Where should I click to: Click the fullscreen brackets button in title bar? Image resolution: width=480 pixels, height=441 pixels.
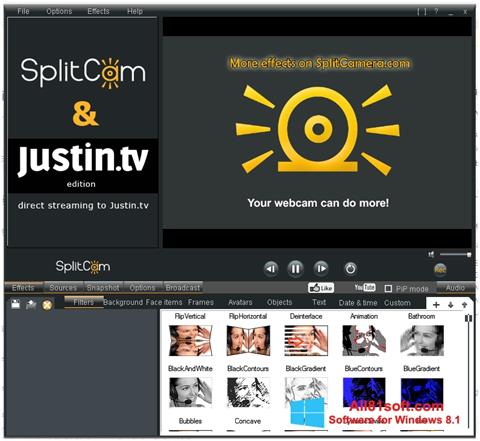(422, 12)
